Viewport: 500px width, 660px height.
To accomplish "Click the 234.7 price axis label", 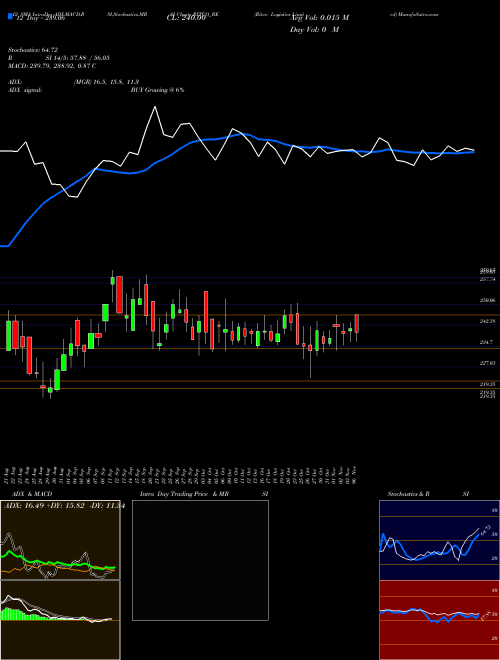I will coord(486,343).
